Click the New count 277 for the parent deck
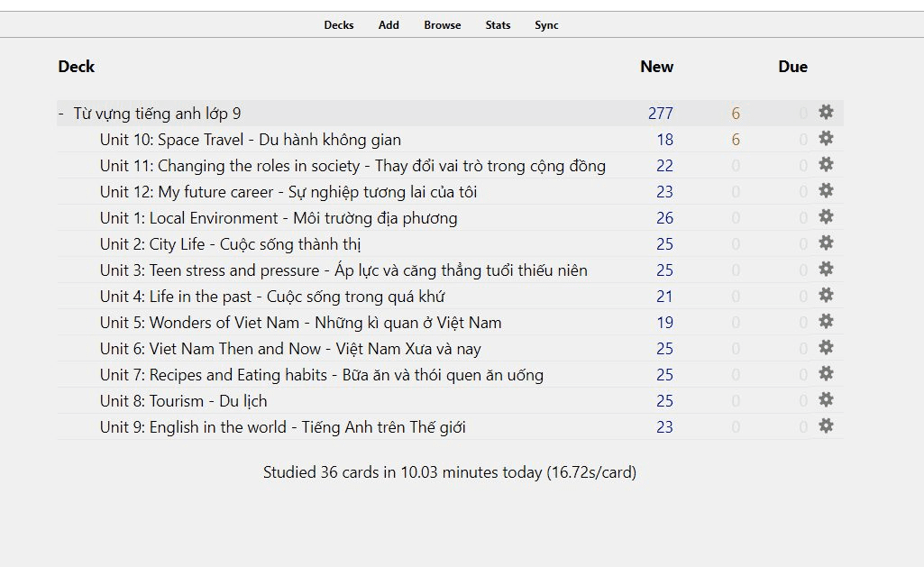 659,113
